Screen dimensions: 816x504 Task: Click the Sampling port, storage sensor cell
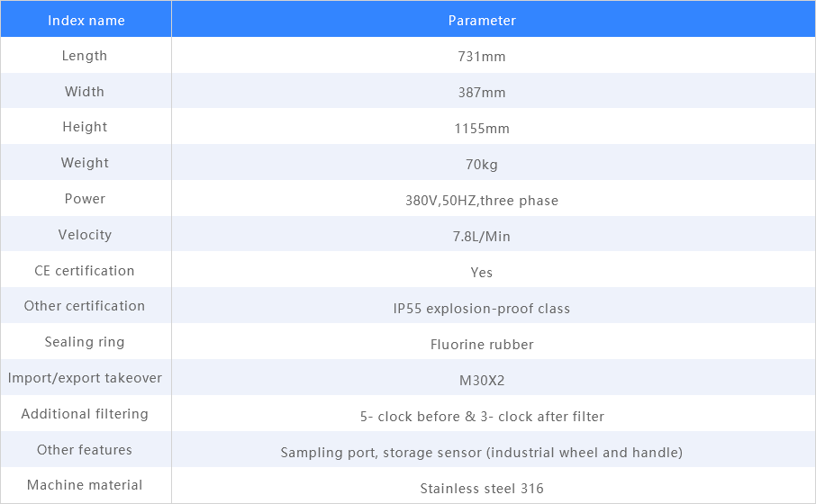(482, 453)
